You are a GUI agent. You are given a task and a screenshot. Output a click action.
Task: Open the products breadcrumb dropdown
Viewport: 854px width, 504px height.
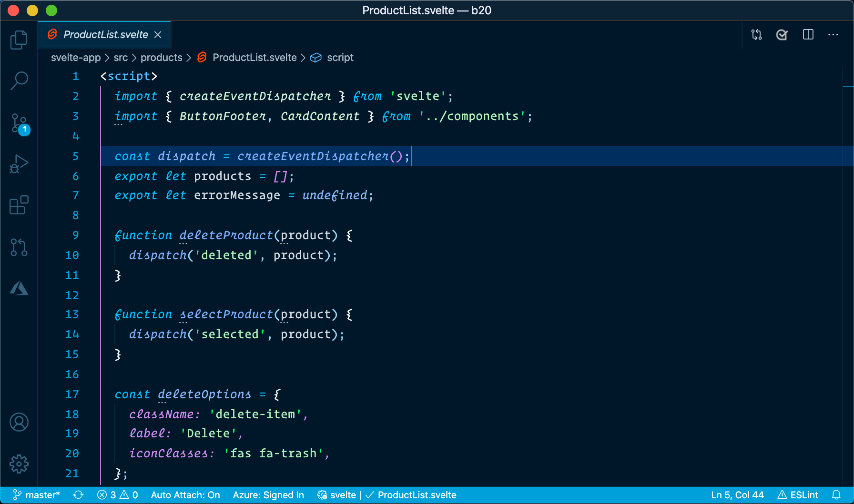click(x=161, y=57)
